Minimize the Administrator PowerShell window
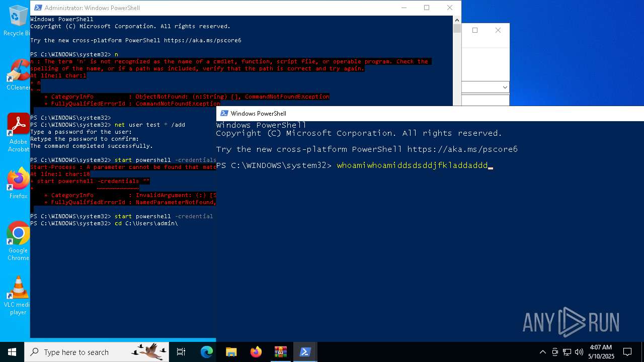 pos(404,8)
